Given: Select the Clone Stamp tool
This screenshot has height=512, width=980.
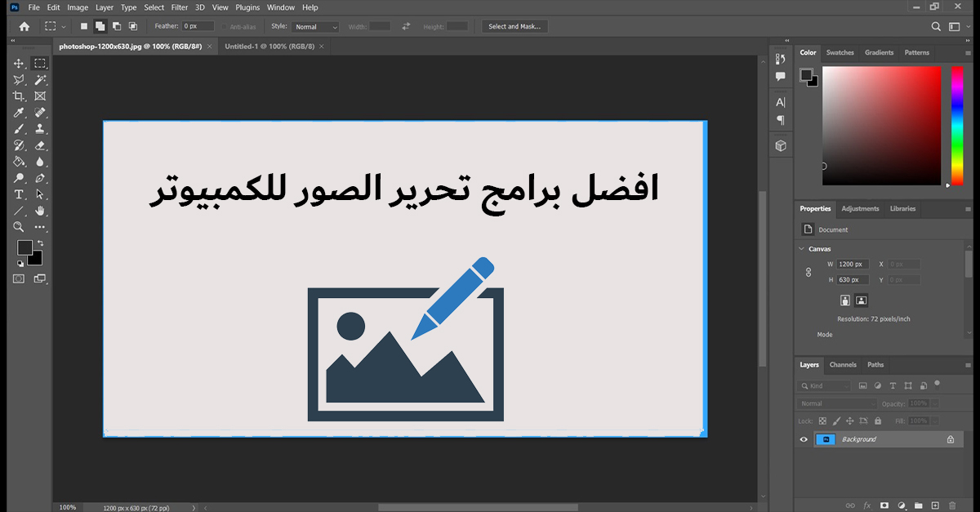Looking at the screenshot, I should [40, 129].
